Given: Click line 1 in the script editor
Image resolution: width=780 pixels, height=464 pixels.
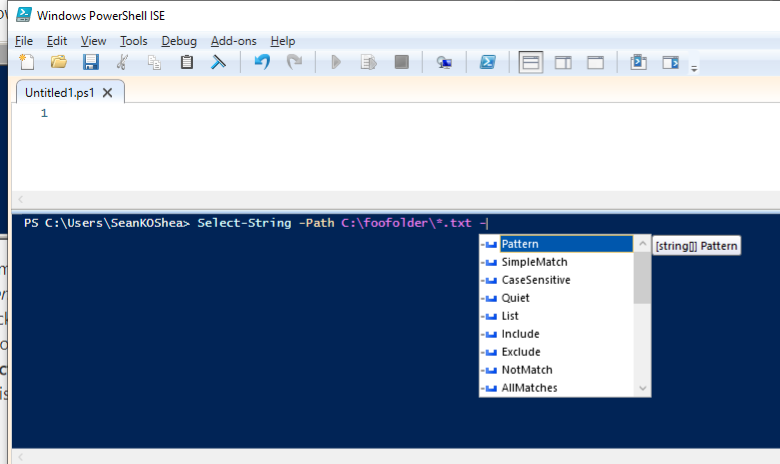Looking at the screenshot, I should click(x=44, y=113).
